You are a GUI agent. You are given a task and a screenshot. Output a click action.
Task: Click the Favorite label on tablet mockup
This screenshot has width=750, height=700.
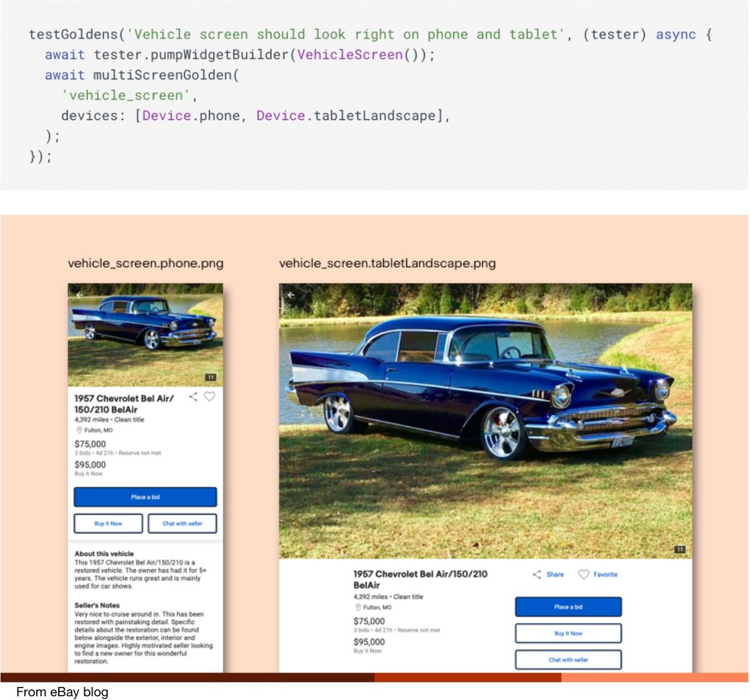pyautogui.click(x=606, y=574)
